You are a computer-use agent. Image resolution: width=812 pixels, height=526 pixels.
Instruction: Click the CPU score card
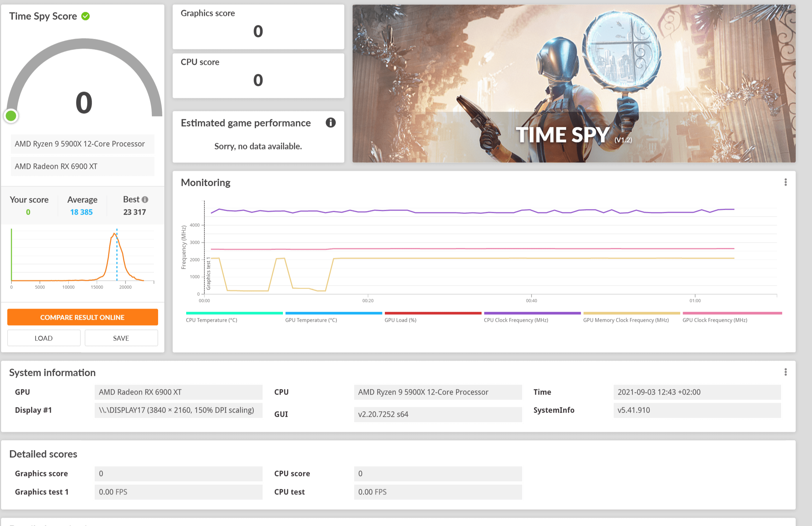(x=258, y=76)
